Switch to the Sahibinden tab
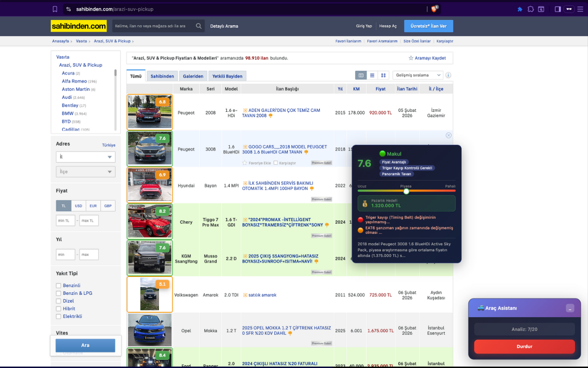Screen dimensions: 588x368 pyautogui.click(x=162, y=76)
